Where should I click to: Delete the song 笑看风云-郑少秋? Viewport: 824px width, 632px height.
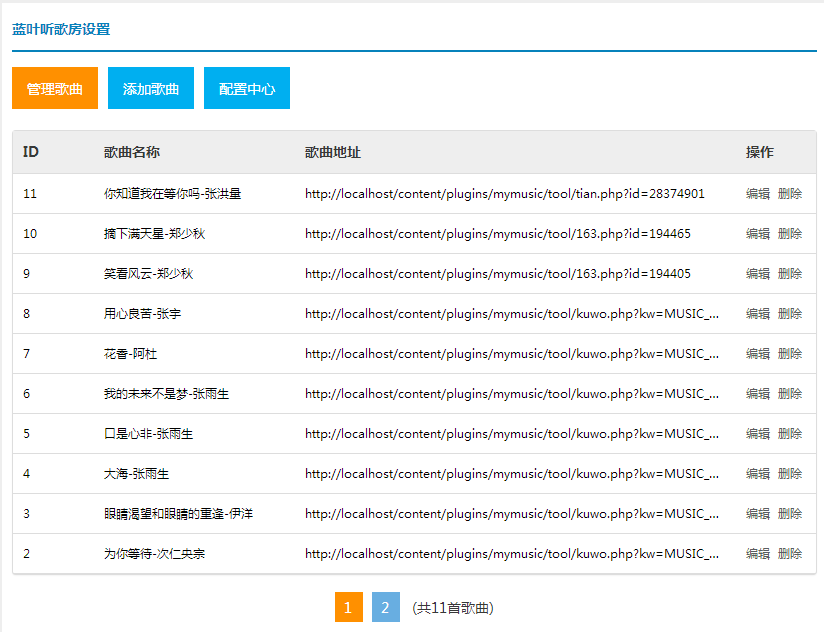pyautogui.click(x=790, y=274)
